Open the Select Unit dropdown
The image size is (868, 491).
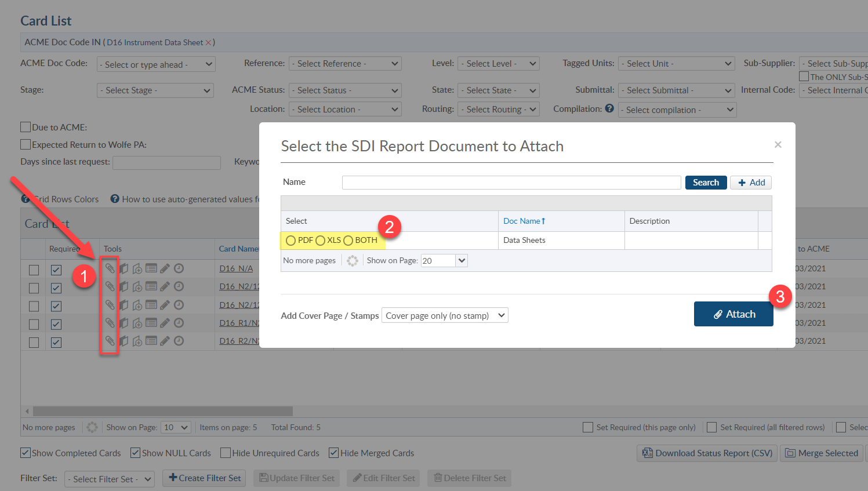tap(677, 64)
